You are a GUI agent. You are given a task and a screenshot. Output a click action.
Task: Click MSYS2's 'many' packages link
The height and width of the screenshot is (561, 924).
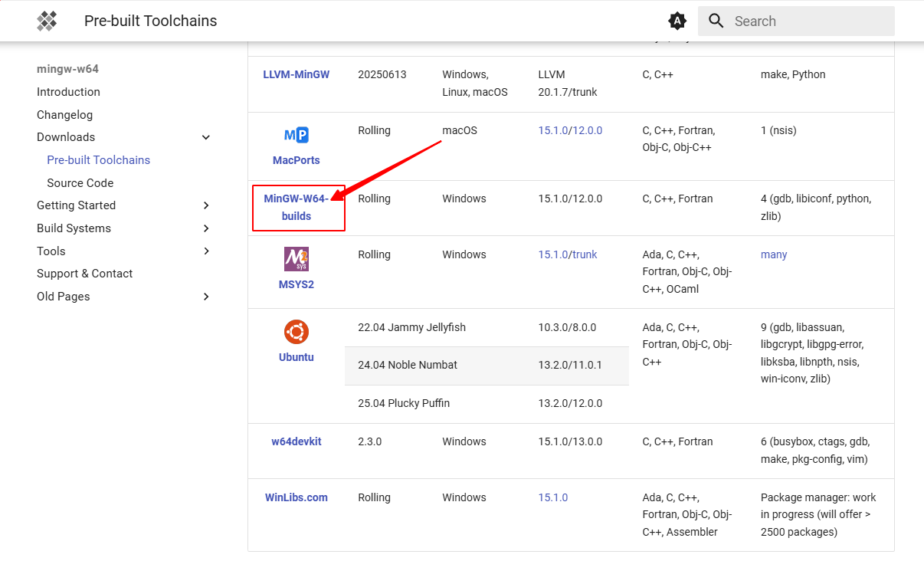click(x=773, y=254)
